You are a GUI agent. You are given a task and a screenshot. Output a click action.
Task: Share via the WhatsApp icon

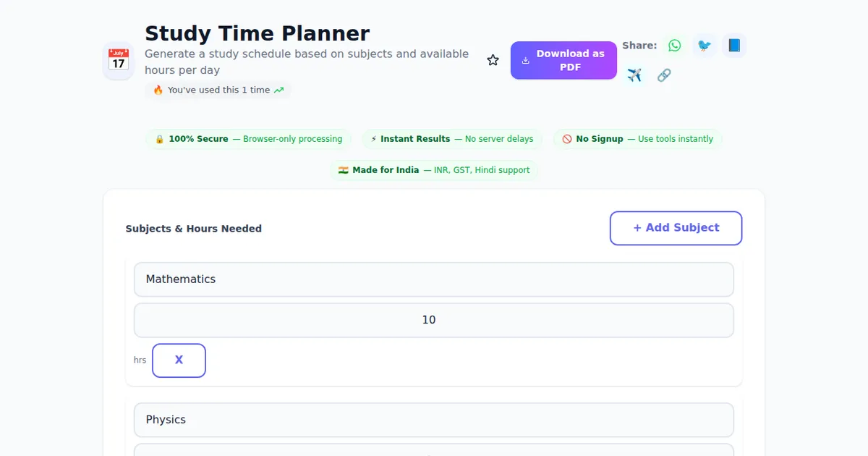coord(675,46)
